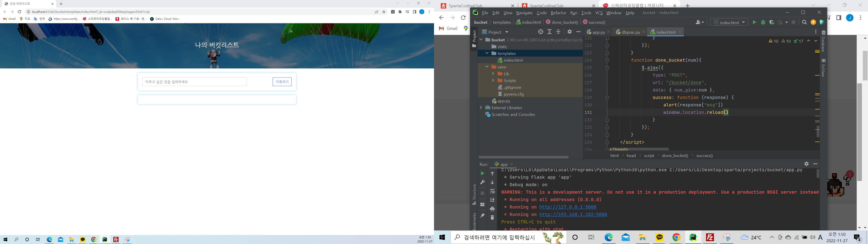868x244 pixels.
Task: Click Scroll to End icon in Run panel
Action: click(492, 200)
